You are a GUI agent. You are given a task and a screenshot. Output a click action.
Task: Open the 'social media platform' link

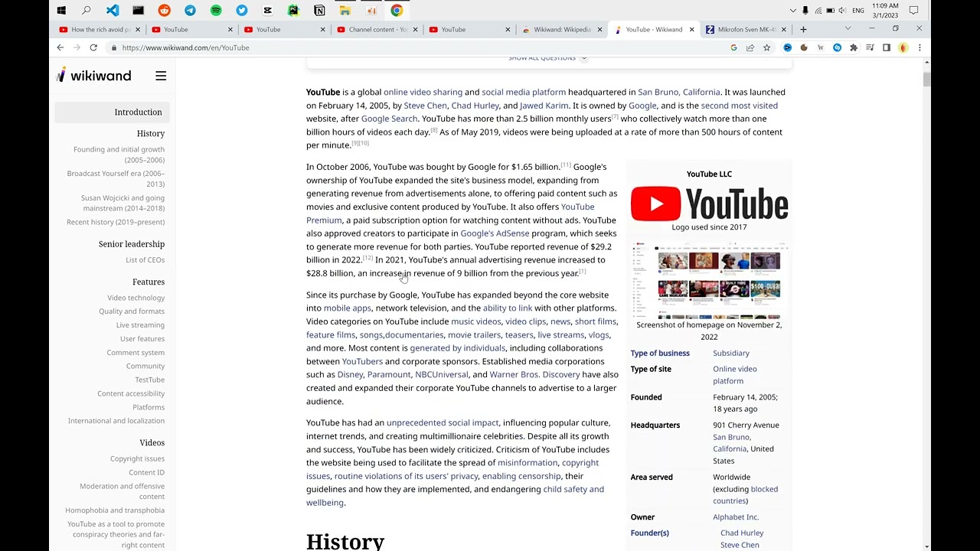(524, 92)
